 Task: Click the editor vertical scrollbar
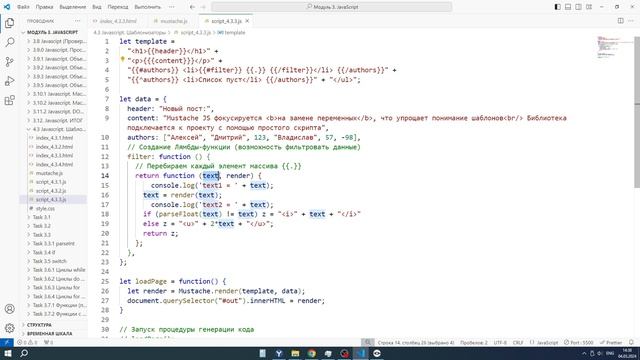[637, 111]
